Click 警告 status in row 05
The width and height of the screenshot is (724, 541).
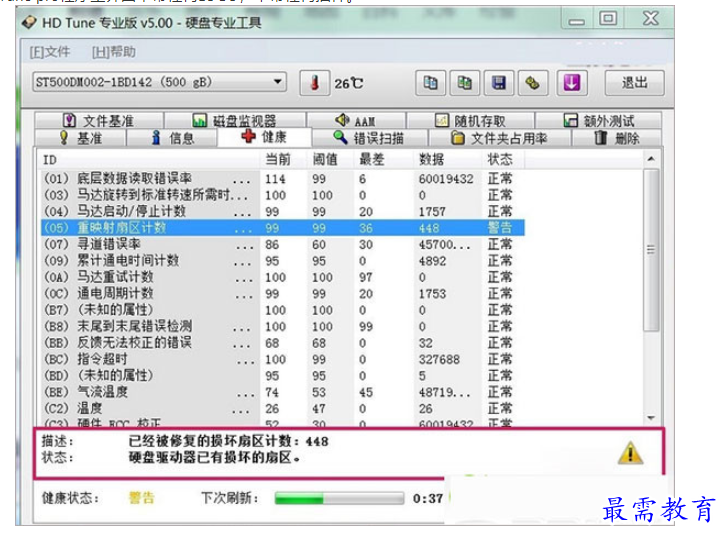pyautogui.click(x=500, y=228)
